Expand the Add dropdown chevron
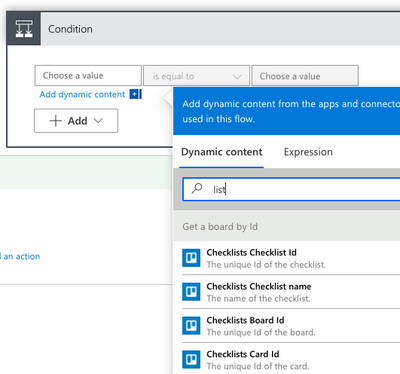Image resolution: width=400 pixels, height=374 pixels. [x=98, y=121]
